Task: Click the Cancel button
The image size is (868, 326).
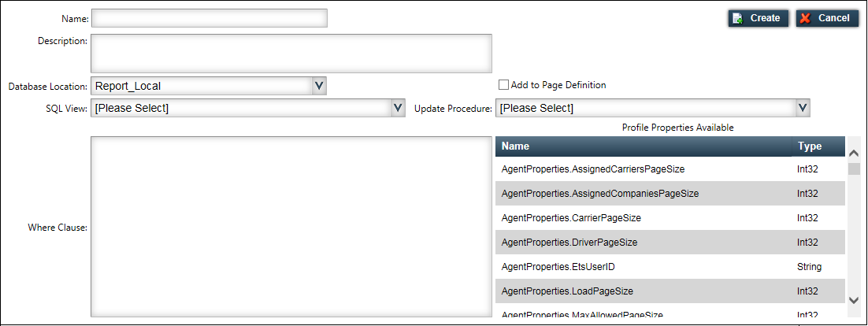Action: tap(827, 18)
